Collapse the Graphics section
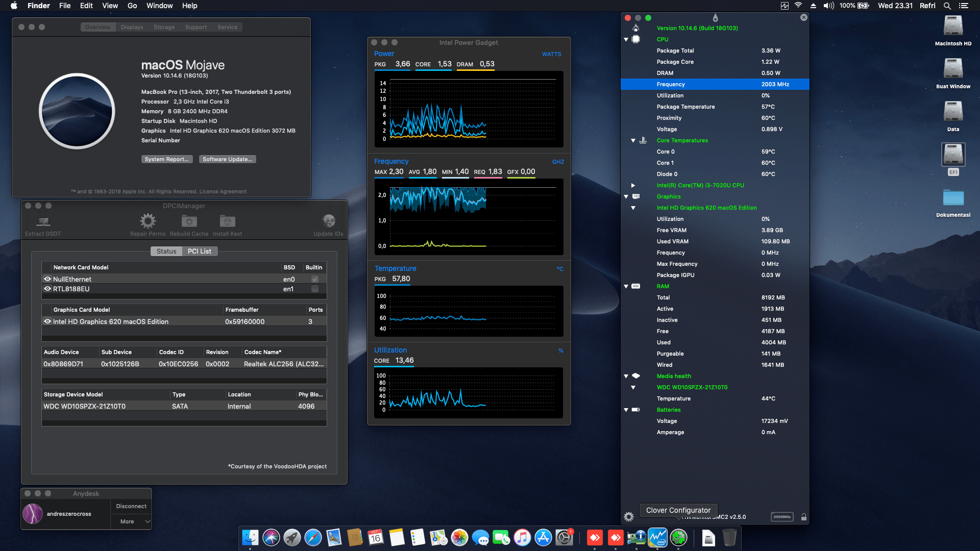 [x=626, y=196]
